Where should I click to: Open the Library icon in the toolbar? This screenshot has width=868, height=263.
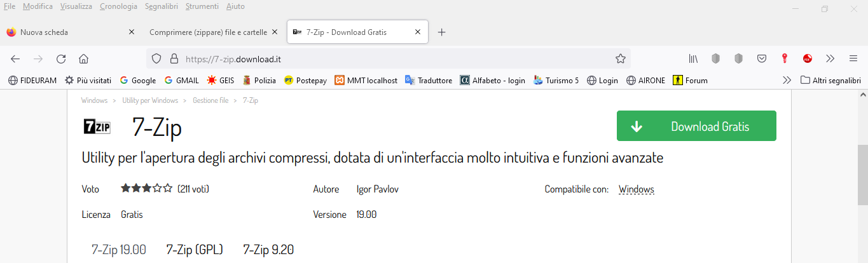tap(694, 59)
